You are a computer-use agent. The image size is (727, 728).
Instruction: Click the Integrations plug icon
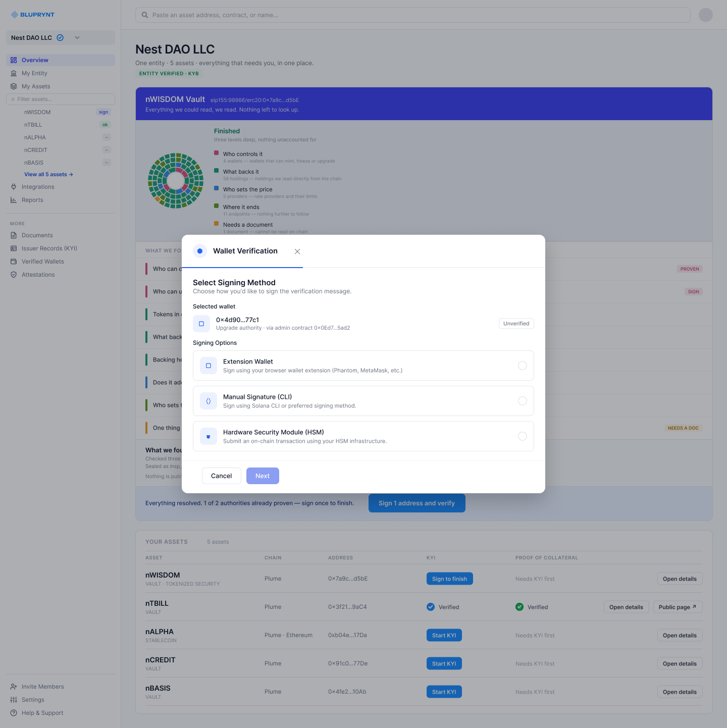click(x=14, y=187)
